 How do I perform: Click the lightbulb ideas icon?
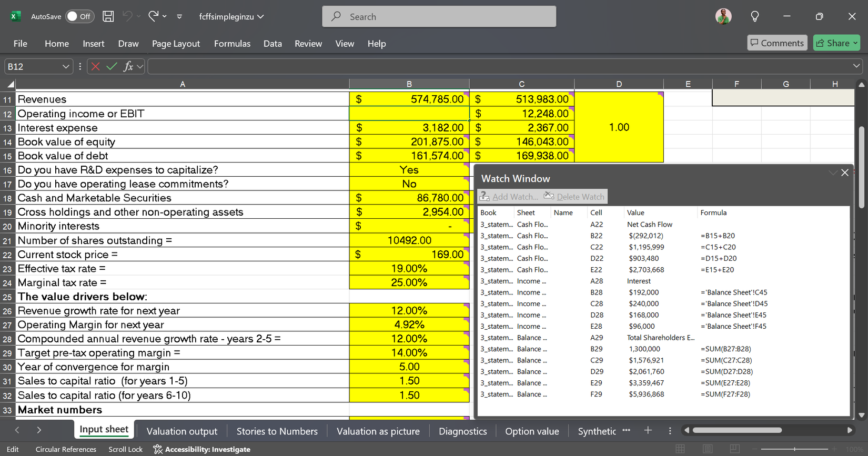754,16
